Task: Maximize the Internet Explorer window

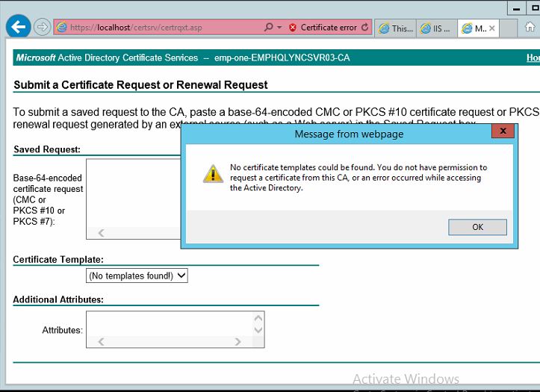Action: click(x=533, y=8)
